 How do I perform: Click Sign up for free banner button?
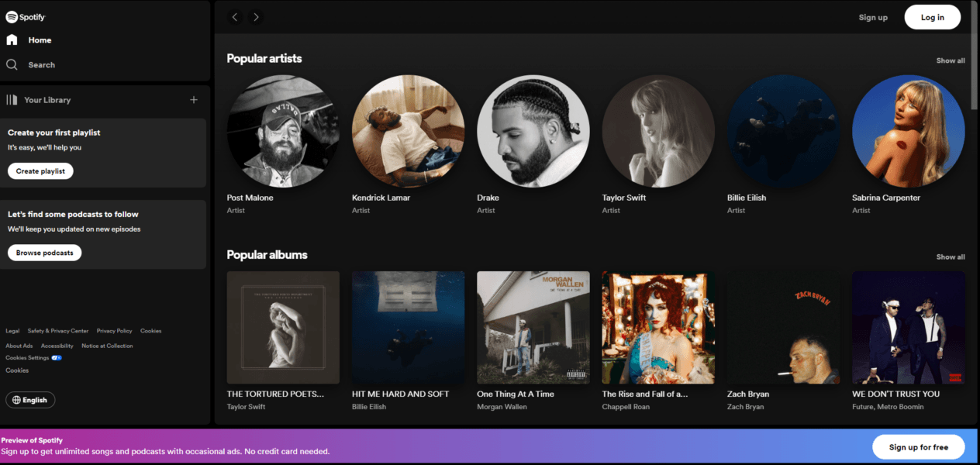click(x=918, y=446)
